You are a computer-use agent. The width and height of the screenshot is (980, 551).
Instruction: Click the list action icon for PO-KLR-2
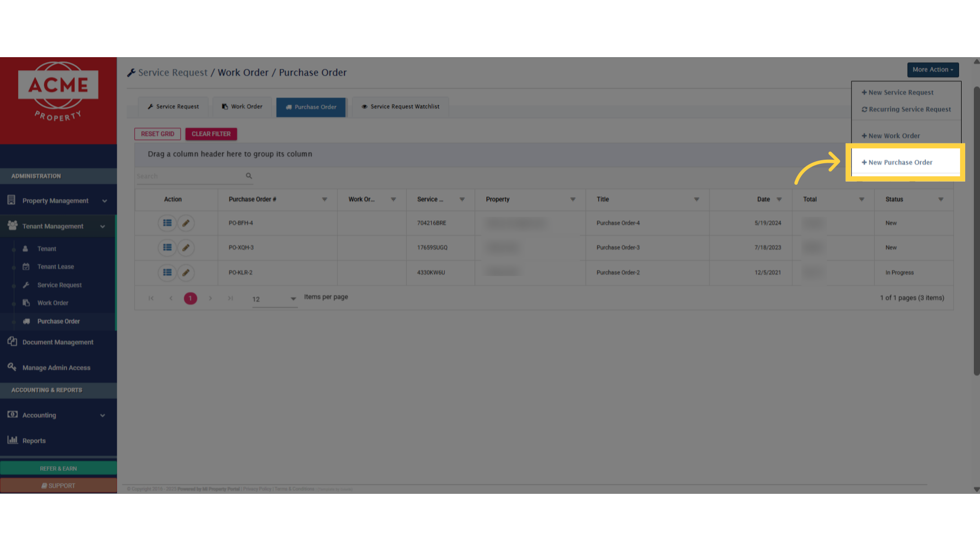[x=167, y=272]
